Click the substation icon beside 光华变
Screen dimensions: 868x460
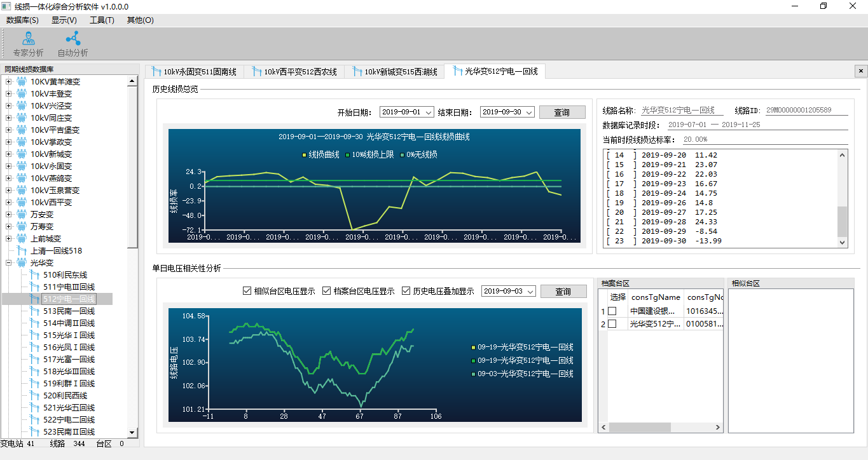pyautogui.click(x=22, y=262)
